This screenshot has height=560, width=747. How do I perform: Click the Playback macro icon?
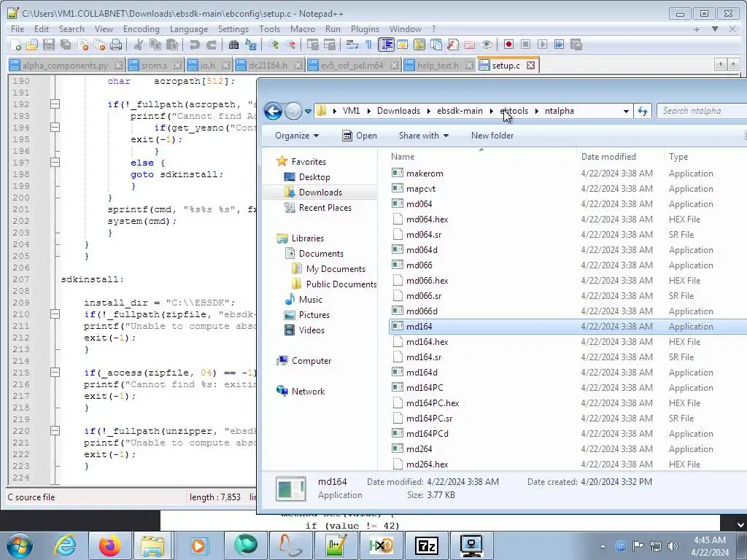pyautogui.click(x=542, y=44)
